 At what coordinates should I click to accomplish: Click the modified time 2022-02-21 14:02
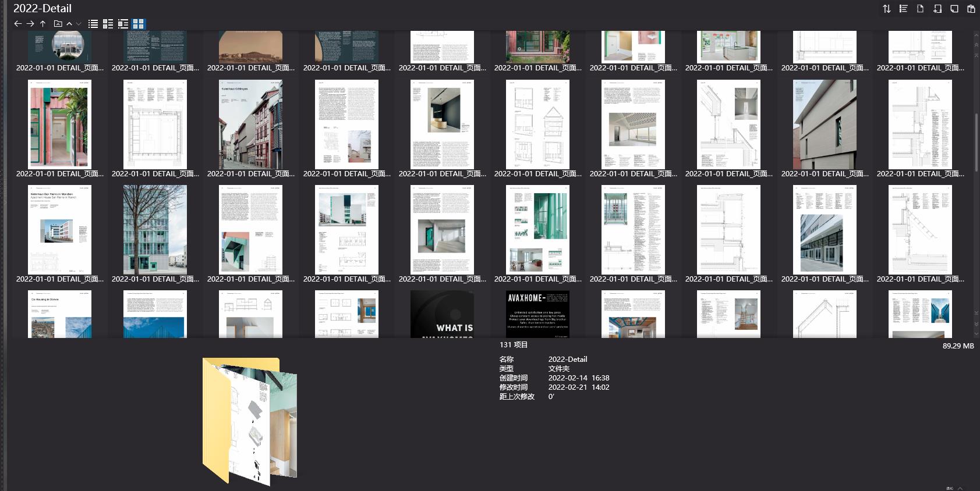(x=579, y=387)
